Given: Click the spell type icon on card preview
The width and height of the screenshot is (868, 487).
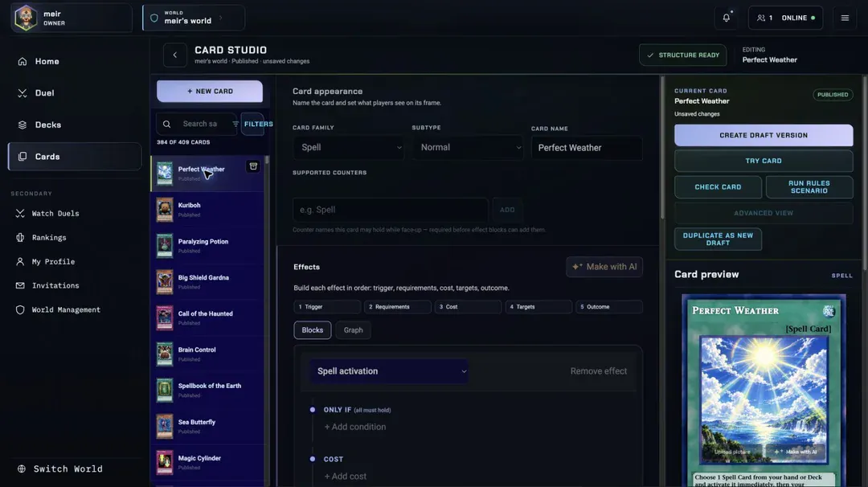Looking at the screenshot, I should click(828, 312).
